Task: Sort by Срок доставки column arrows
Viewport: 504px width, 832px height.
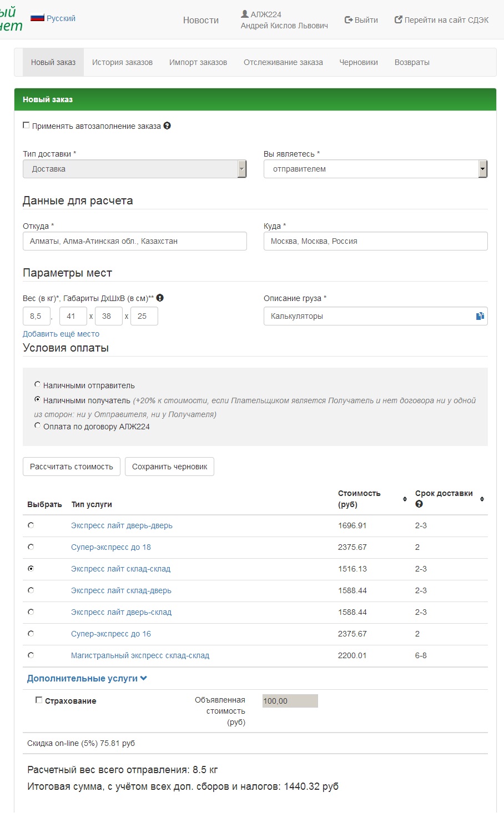Action: coord(482,499)
